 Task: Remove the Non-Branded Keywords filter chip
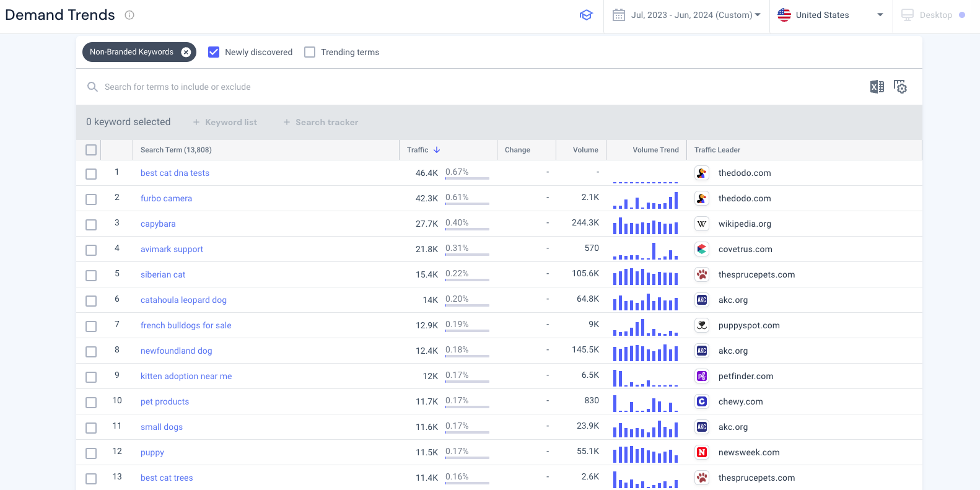186,52
